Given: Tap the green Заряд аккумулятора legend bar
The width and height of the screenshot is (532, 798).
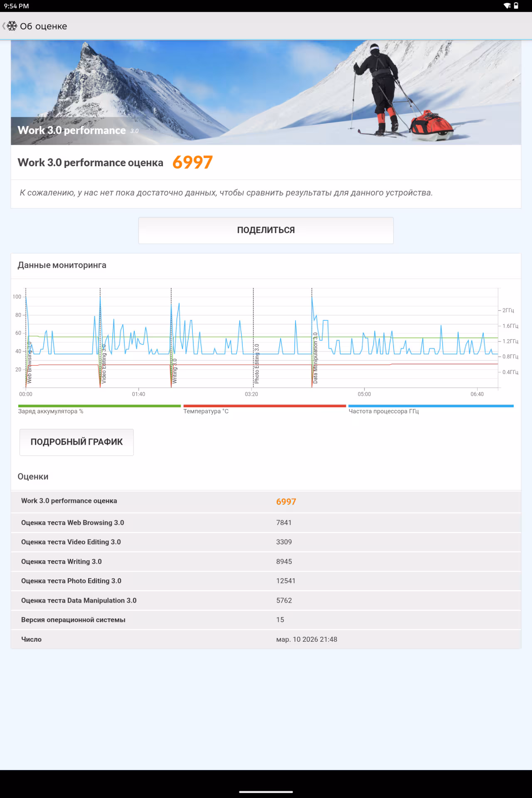Looking at the screenshot, I should (x=99, y=406).
